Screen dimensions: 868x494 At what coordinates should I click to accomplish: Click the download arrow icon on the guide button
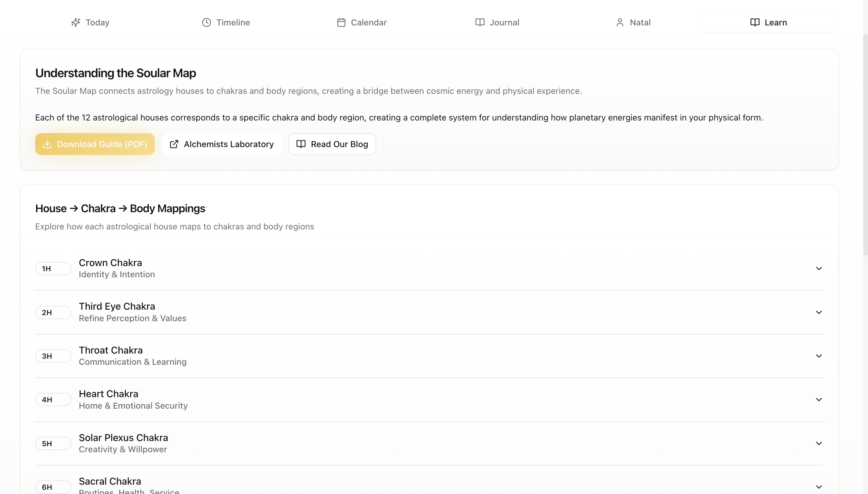(x=47, y=144)
